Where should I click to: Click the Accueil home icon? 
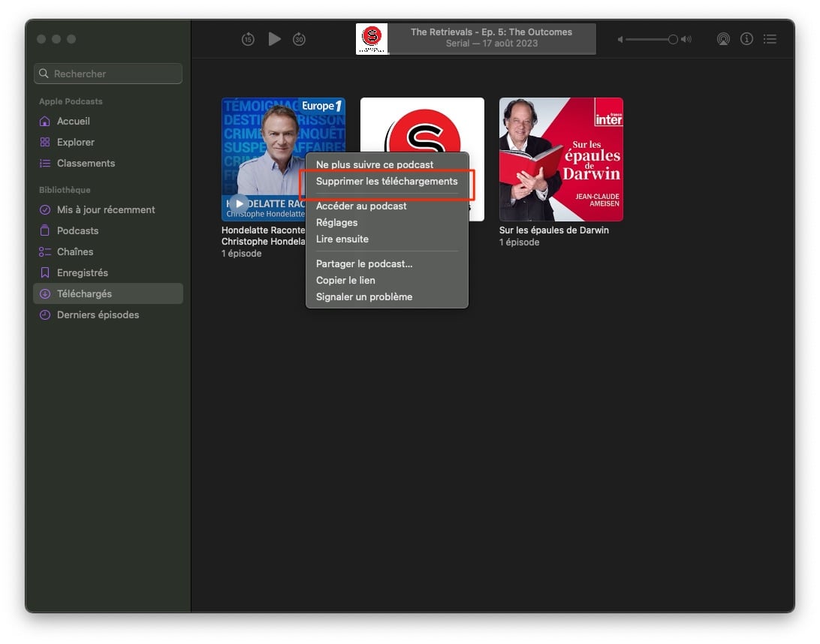(45, 122)
